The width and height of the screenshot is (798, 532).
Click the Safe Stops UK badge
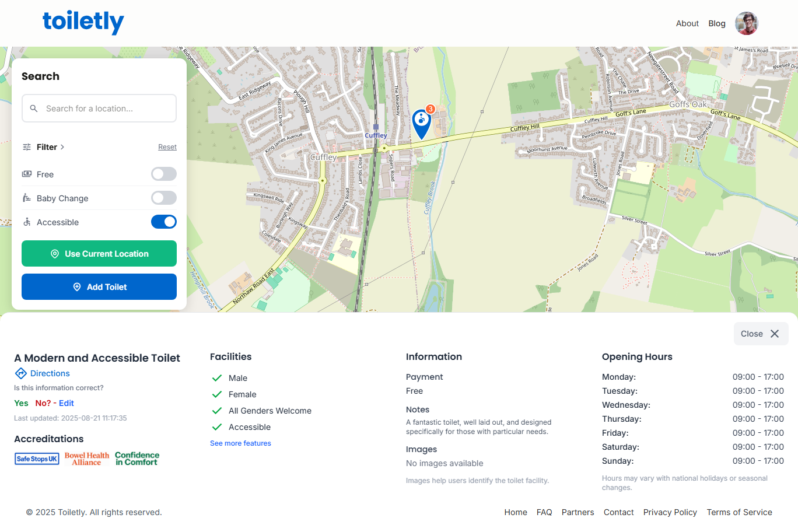click(37, 459)
